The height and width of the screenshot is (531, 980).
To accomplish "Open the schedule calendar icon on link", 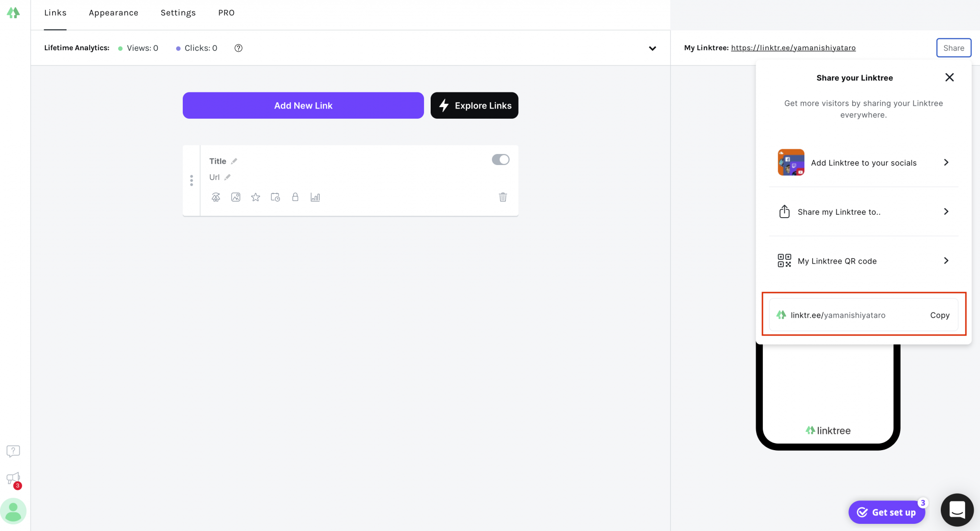I will (x=275, y=197).
